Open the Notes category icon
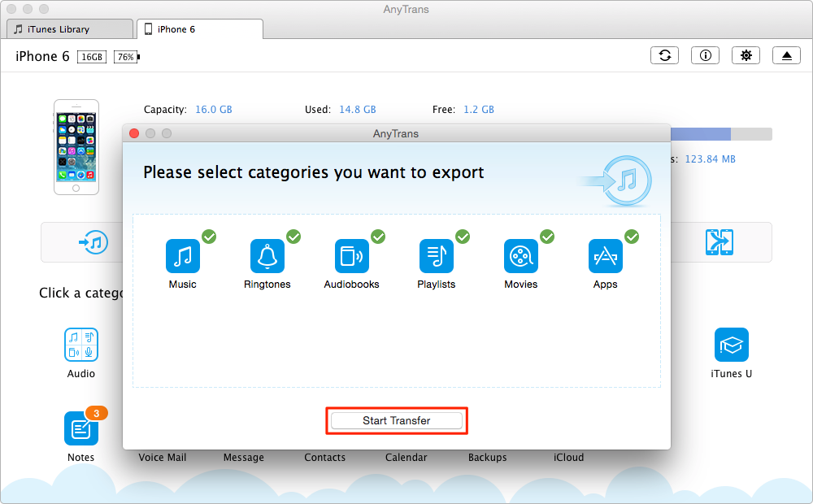Viewport: 813px width, 504px height. pyautogui.click(x=80, y=428)
